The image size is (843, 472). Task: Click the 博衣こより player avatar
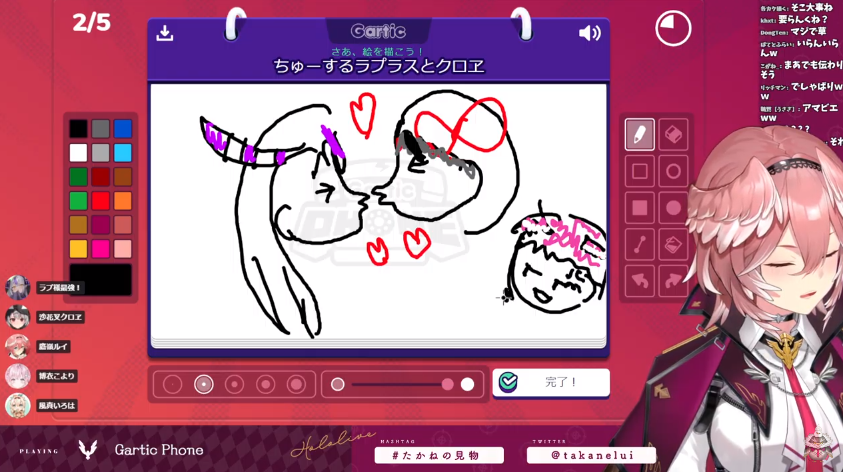pos(18,376)
